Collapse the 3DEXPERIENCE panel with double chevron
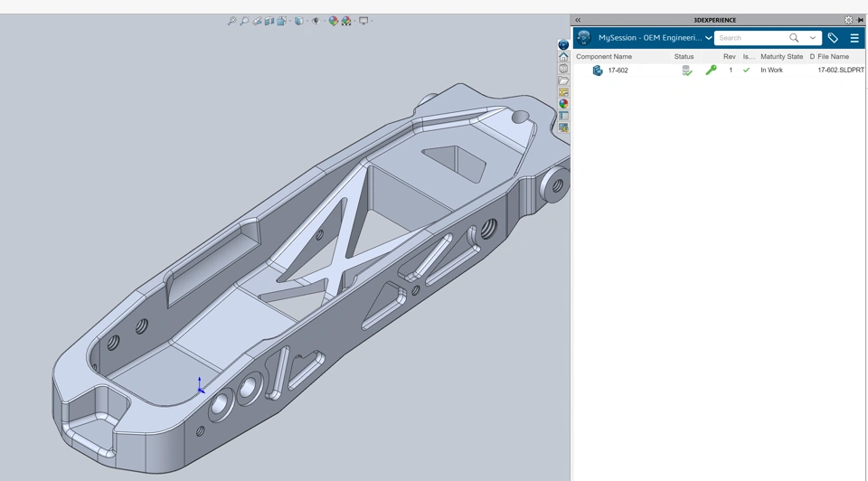The image size is (868, 481). (578, 20)
